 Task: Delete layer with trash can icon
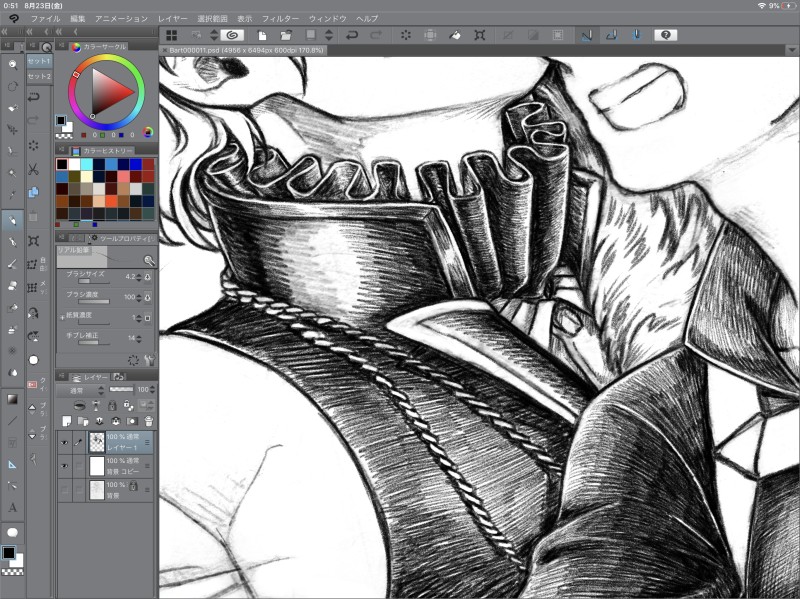(x=148, y=421)
